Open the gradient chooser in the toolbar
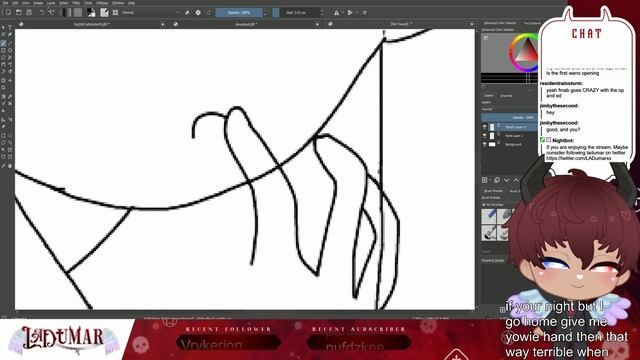640x360 pixels. click(67, 13)
